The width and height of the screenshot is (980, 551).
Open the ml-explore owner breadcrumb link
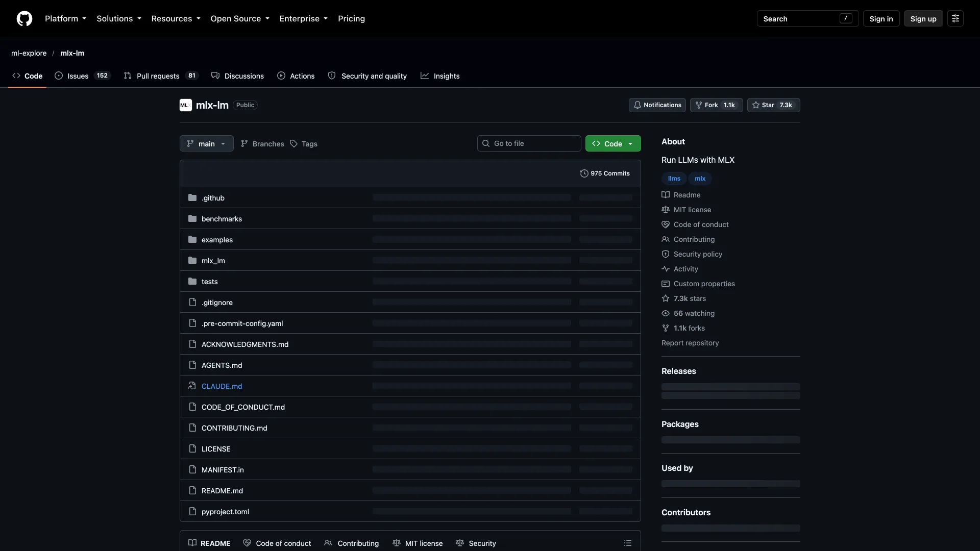point(29,53)
